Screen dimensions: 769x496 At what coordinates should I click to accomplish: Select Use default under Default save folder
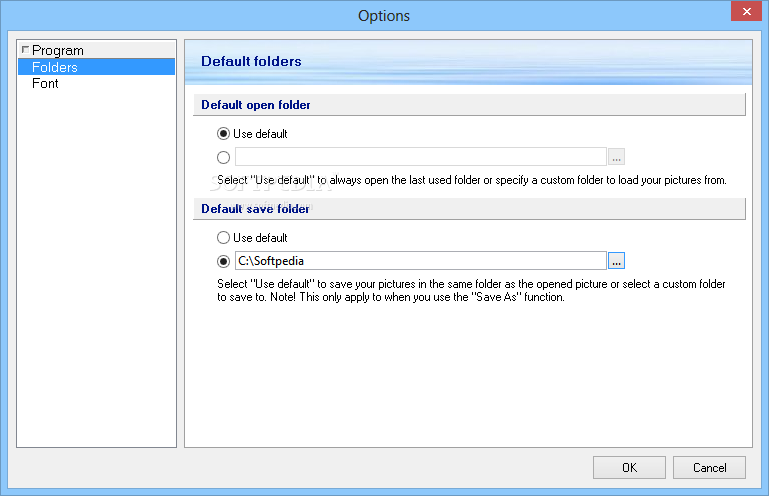[x=223, y=237]
